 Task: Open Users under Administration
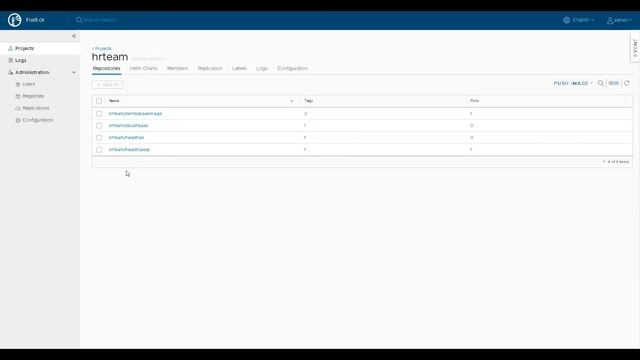tap(29, 84)
